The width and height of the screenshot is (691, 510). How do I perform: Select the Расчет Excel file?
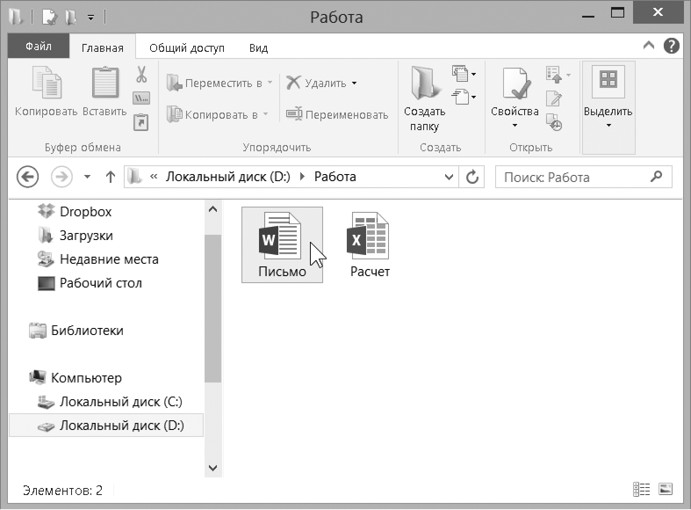click(x=369, y=244)
